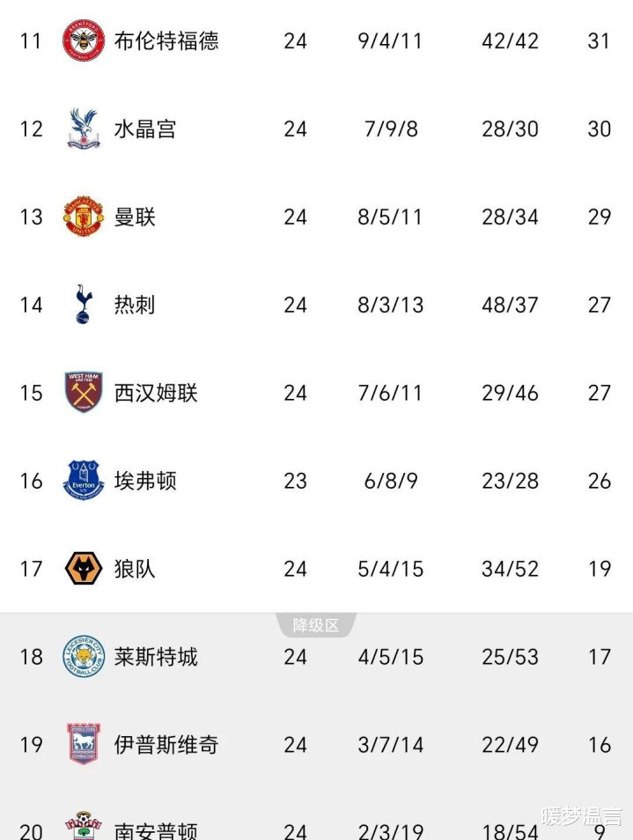Tap the 热刺 team name
This screenshot has width=633, height=840.
click(135, 305)
